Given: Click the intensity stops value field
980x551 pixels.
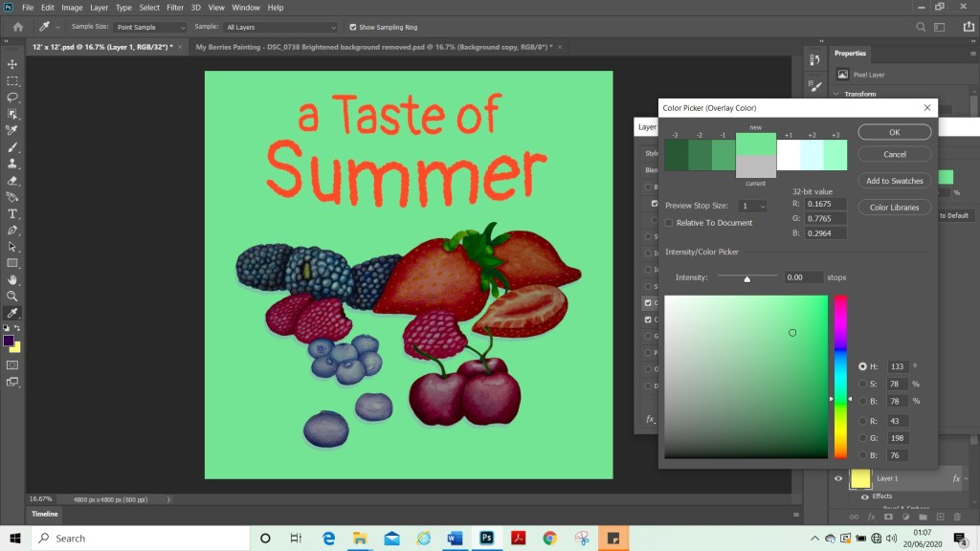Looking at the screenshot, I should coord(804,277).
